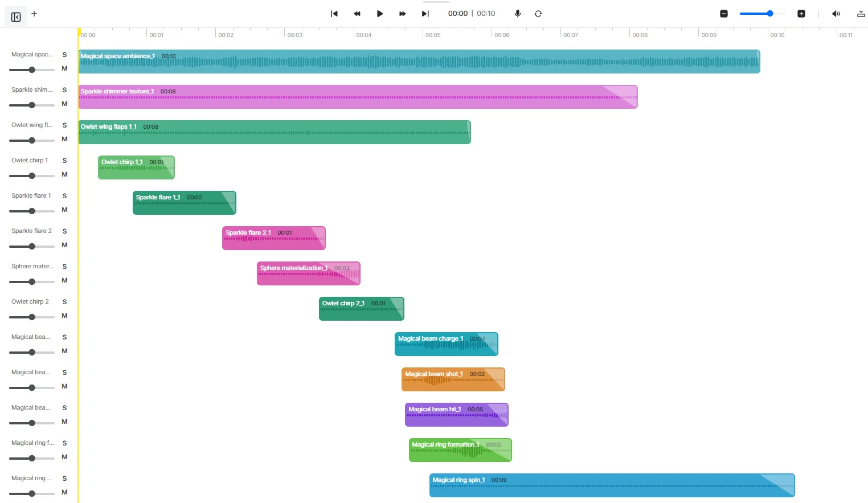Mute the Owlet wing flaps track
The height and width of the screenshot is (503, 868).
tap(64, 139)
